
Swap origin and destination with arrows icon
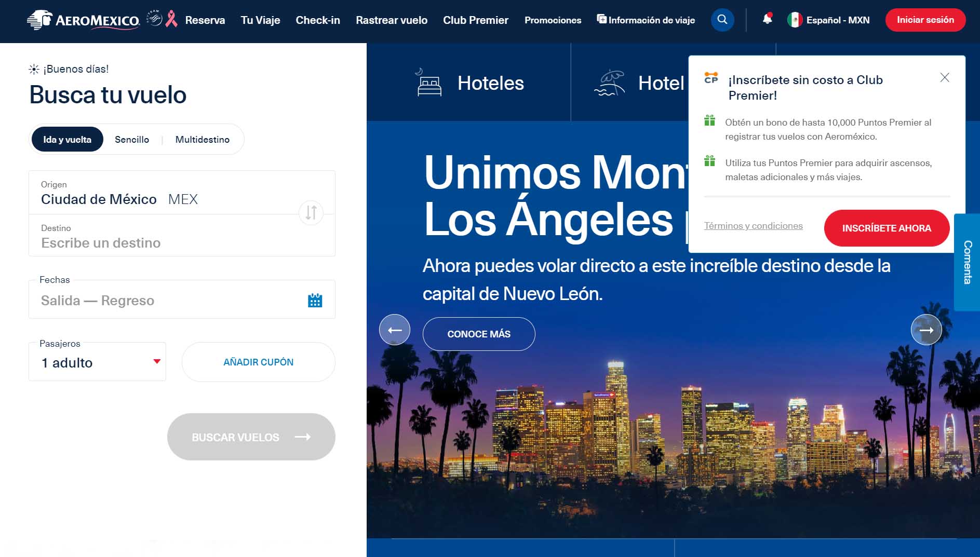click(x=311, y=213)
